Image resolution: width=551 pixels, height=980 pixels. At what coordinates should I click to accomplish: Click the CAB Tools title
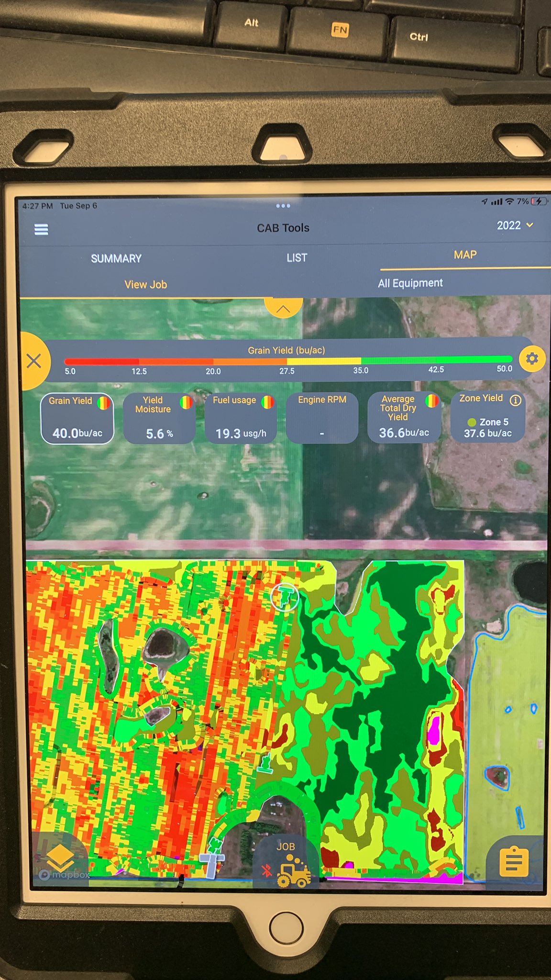tap(283, 228)
